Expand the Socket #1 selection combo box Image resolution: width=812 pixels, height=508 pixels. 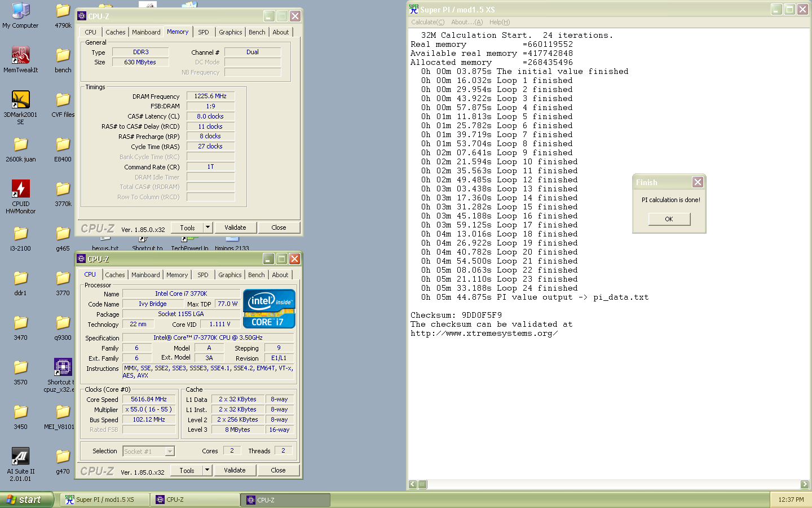(149, 451)
